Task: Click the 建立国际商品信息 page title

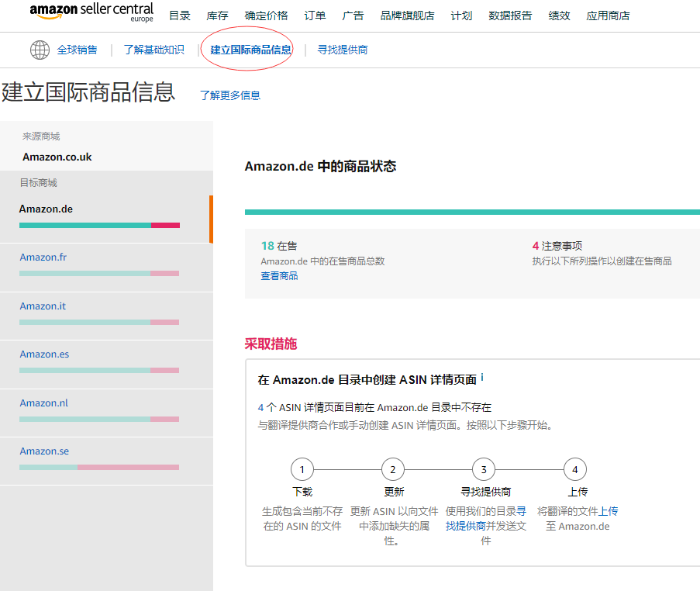Action: click(x=88, y=92)
